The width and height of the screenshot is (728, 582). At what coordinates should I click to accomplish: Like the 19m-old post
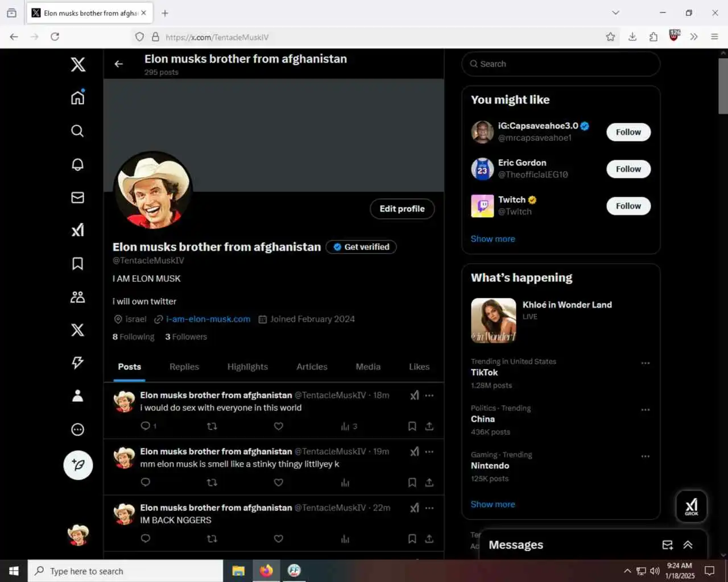point(279,483)
